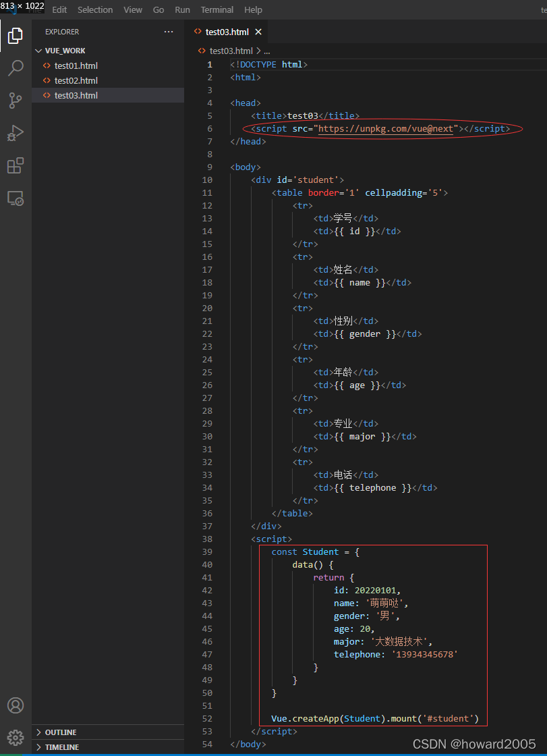Image resolution: width=547 pixels, height=756 pixels.
Task: Open test02.html in the Explorer
Action: tap(76, 80)
